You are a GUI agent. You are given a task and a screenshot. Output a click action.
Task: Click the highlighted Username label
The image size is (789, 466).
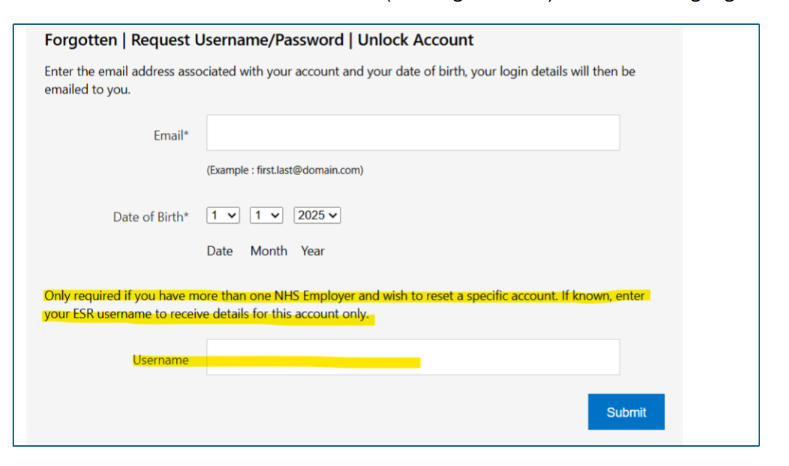click(160, 360)
